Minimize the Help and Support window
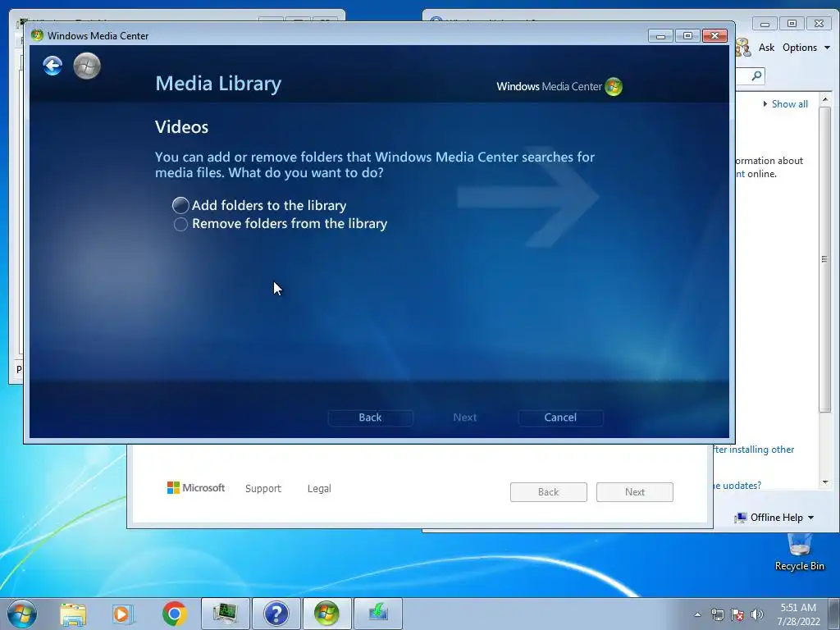 point(765,24)
